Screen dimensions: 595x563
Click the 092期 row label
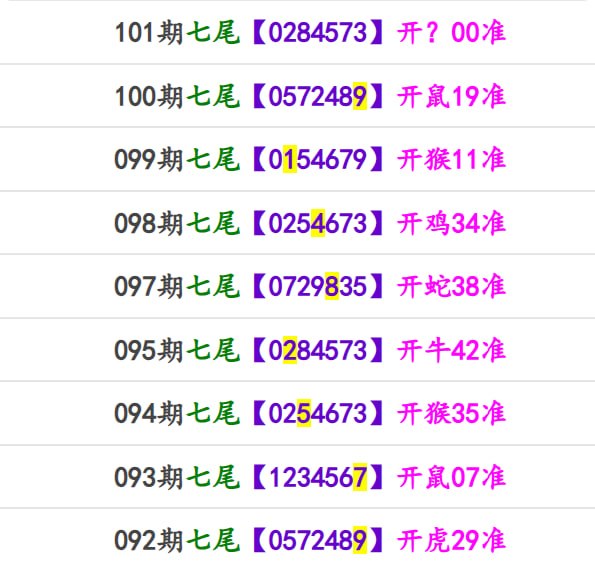[149, 541]
